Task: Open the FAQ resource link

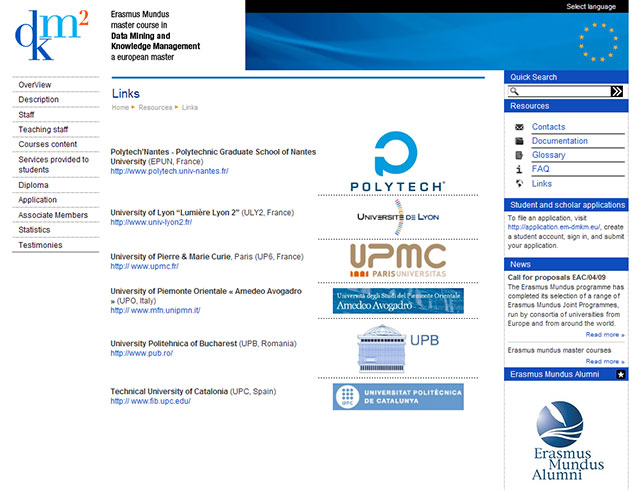Action: click(541, 169)
